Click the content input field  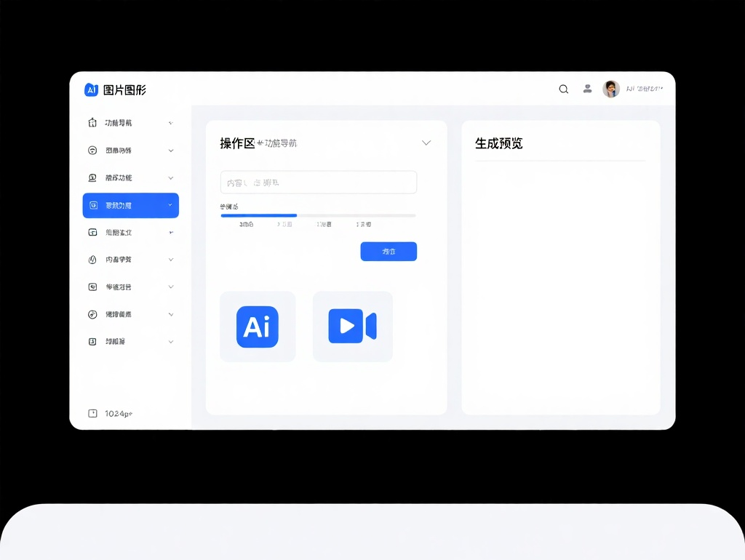(x=318, y=182)
